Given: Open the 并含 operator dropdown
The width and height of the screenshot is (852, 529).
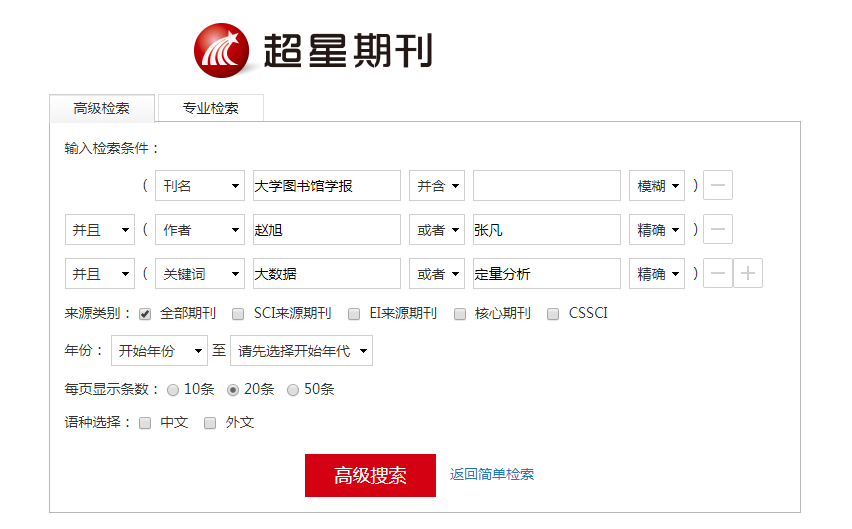Looking at the screenshot, I should pyautogui.click(x=437, y=186).
